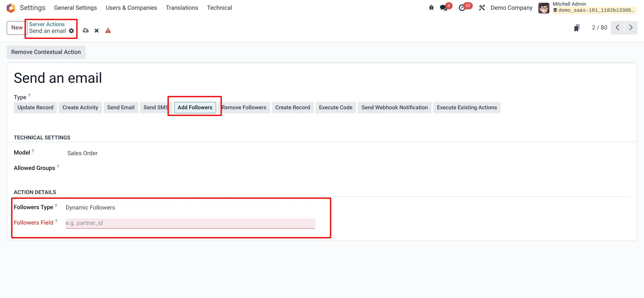This screenshot has width=644, height=298.
Task: Discard changes with the X icon
Action: click(x=97, y=31)
